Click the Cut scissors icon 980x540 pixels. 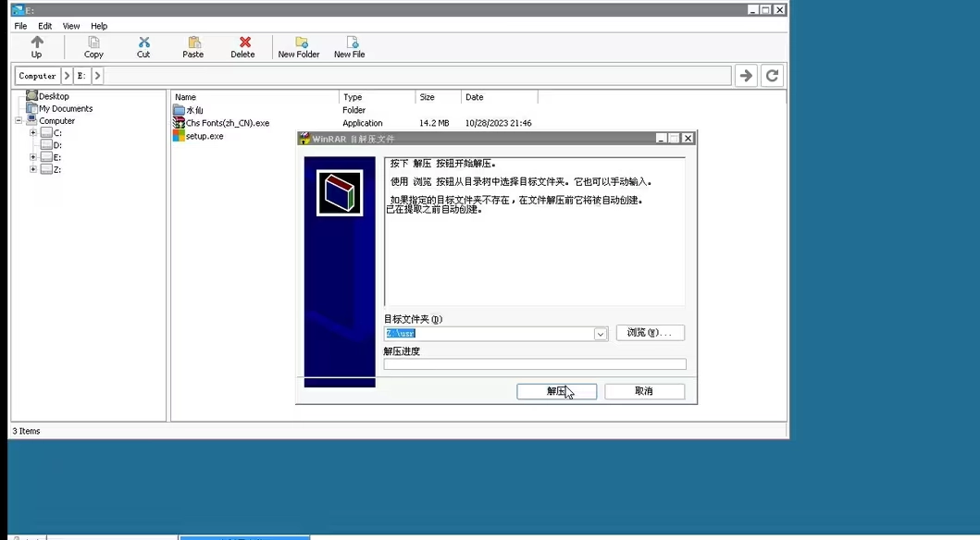[143, 43]
